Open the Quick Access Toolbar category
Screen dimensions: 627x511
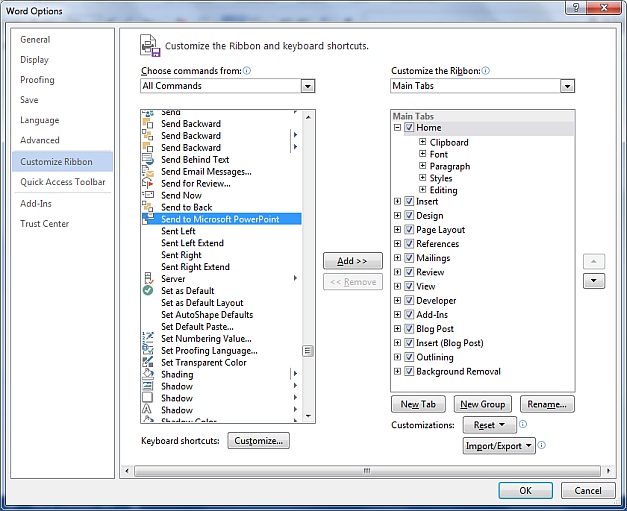click(63, 182)
